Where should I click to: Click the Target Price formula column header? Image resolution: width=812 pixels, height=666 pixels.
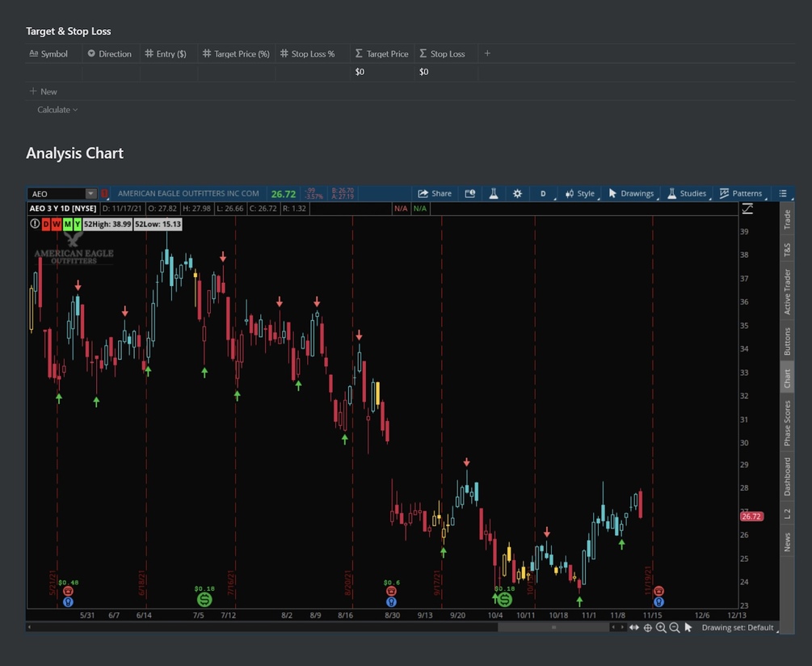coord(381,54)
